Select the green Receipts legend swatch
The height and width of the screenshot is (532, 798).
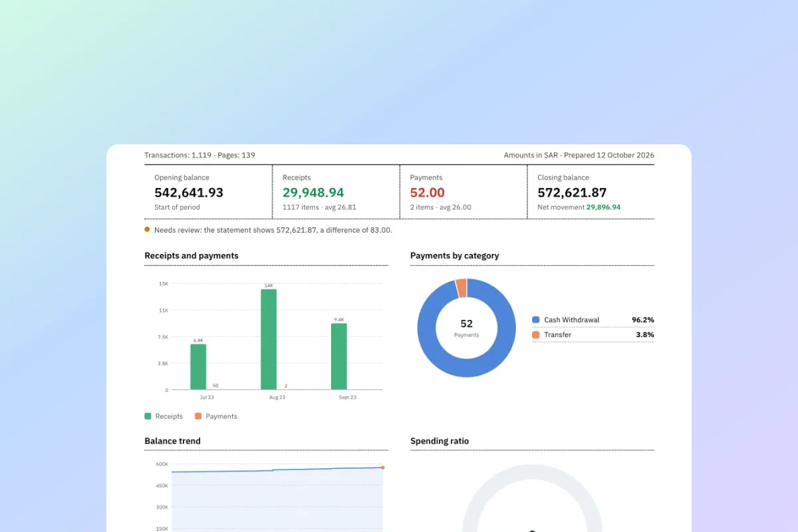pyautogui.click(x=148, y=416)
